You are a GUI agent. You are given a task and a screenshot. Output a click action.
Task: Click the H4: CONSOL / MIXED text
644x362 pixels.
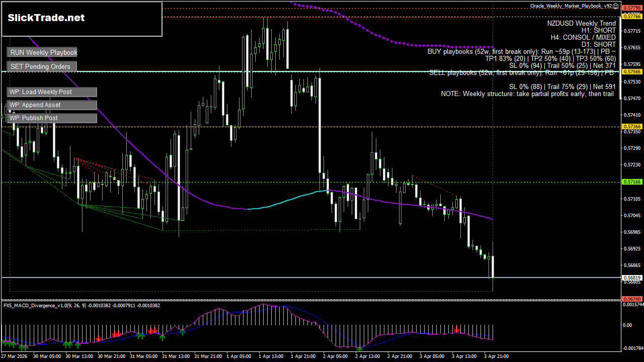pyautogui.click(x=583, y=38)
